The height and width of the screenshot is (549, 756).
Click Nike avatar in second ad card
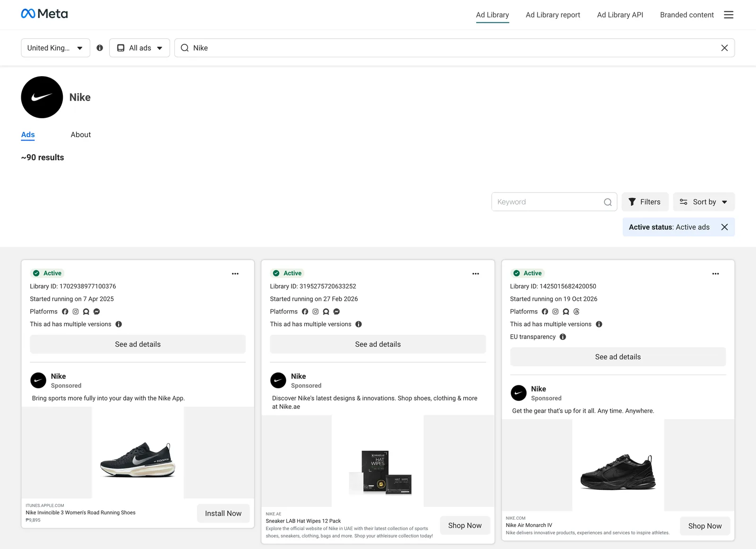pos(278,380)
